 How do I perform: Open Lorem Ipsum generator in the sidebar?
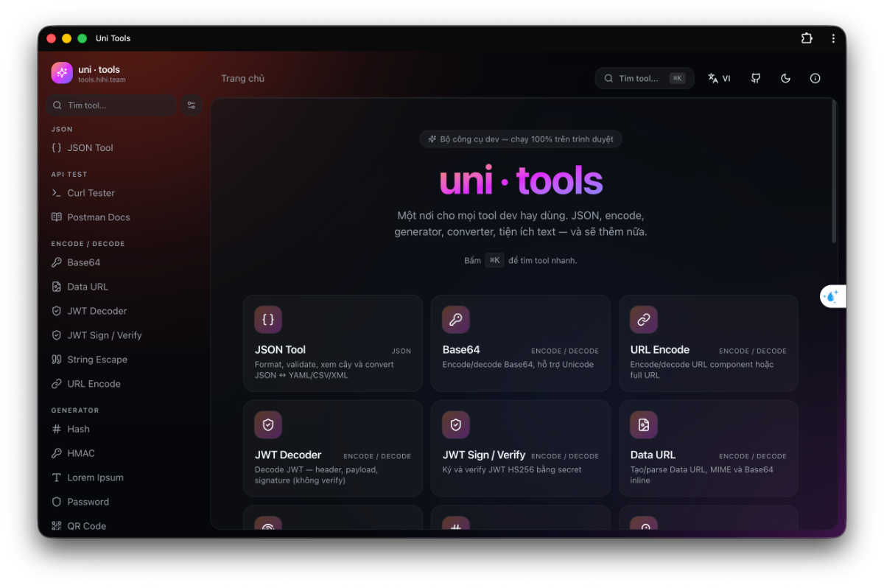pyautogui.click(x=125, y=477)
